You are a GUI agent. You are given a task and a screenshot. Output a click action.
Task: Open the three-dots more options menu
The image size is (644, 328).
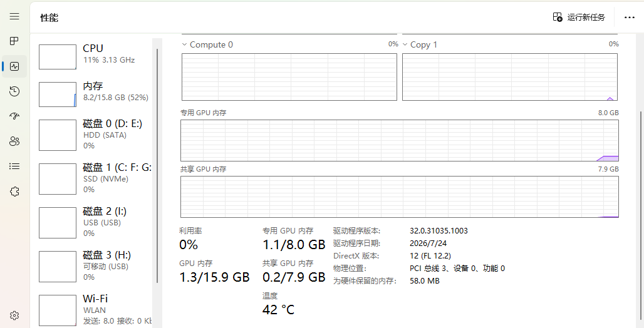click(x=629, y=18)
